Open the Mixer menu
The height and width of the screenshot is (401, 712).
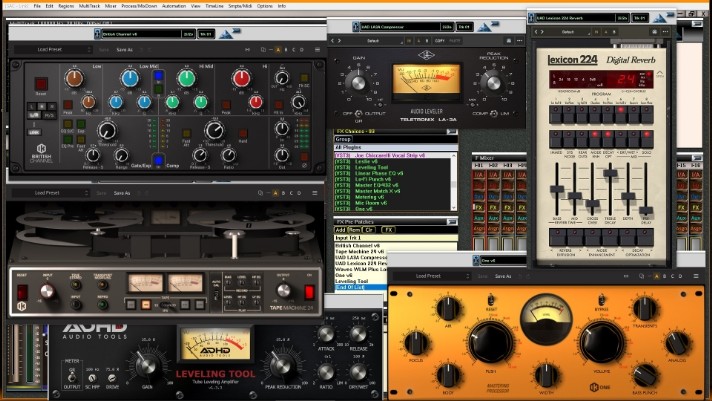(110, 6)
